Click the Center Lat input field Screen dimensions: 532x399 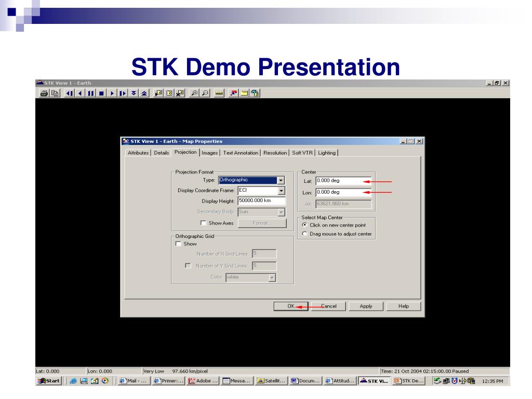pos(343,181)
